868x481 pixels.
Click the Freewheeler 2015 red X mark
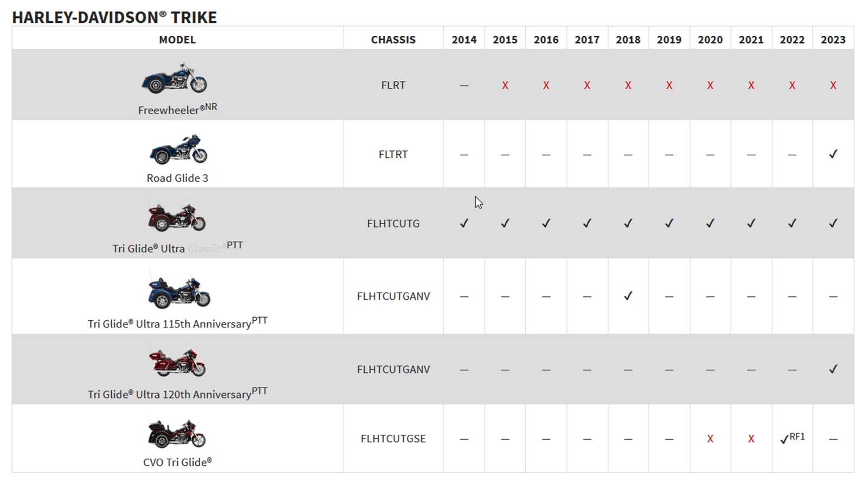[505, 86]
